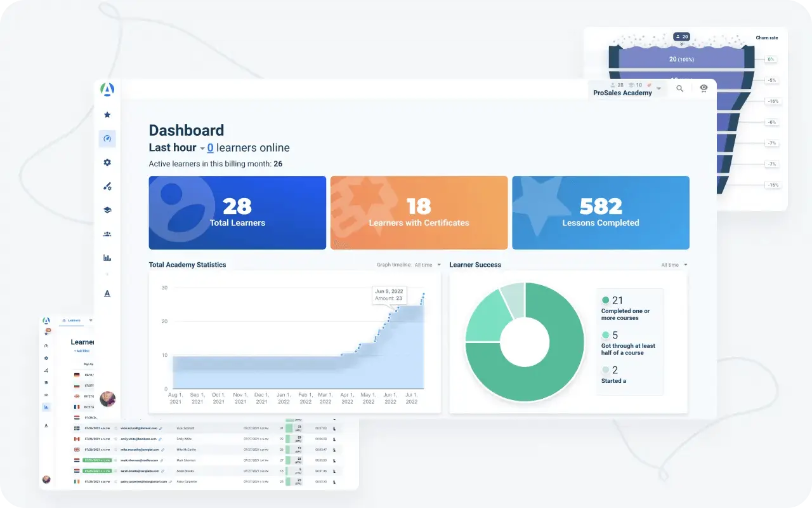Click the underlined A icon in sidebar
The height and width of the screenshot is (508, 812).
107,293
